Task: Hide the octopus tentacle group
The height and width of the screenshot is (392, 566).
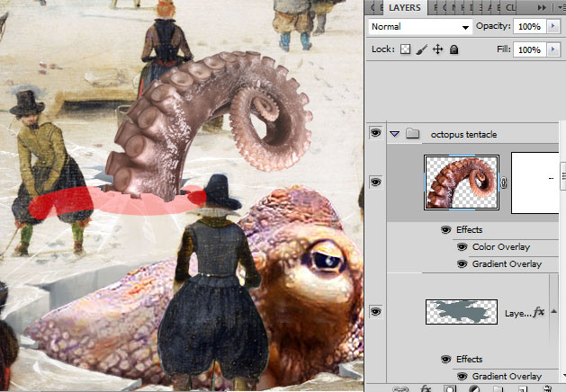Action: pyautogui.click(x=375, y=133)
